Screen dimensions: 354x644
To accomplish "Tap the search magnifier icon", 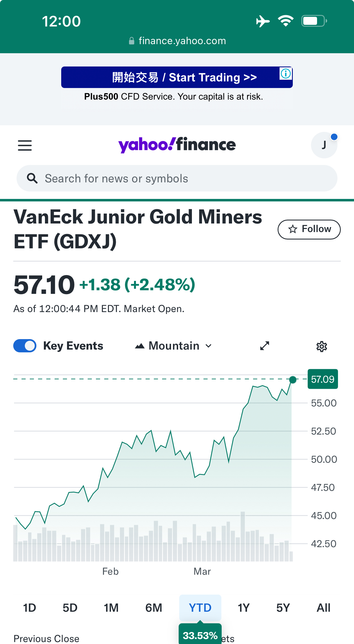I will click(x=32, y=179).
